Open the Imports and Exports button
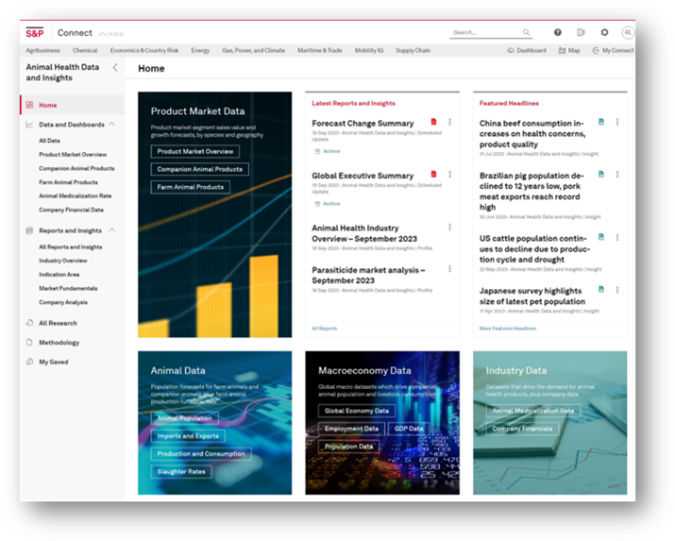The image size is (675, 541). 188,436
